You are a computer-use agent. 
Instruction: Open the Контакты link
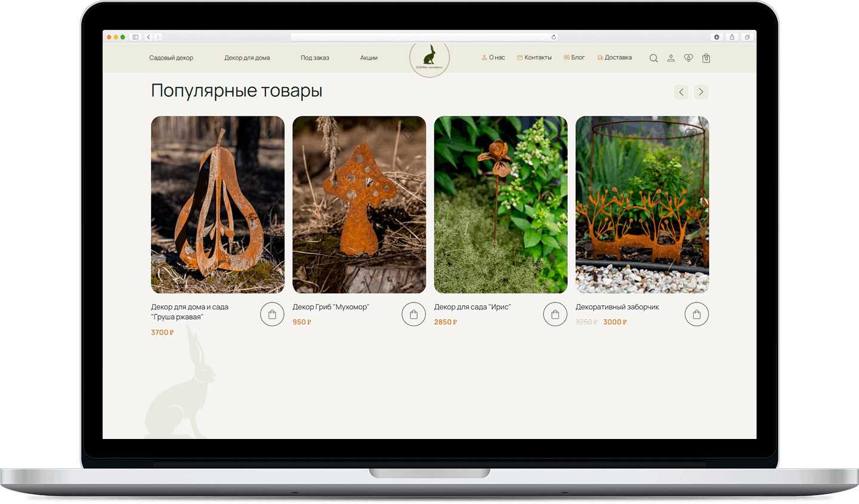(x=534, y=58)
